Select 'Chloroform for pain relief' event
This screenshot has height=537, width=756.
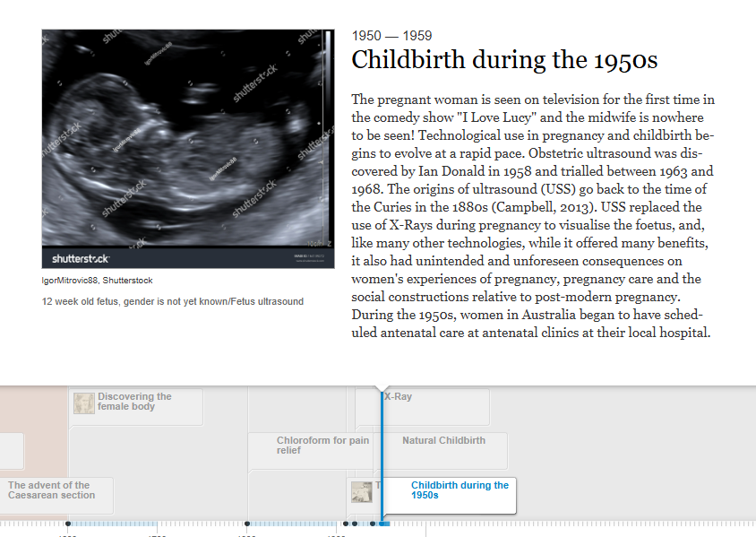(x=322, y=446)
